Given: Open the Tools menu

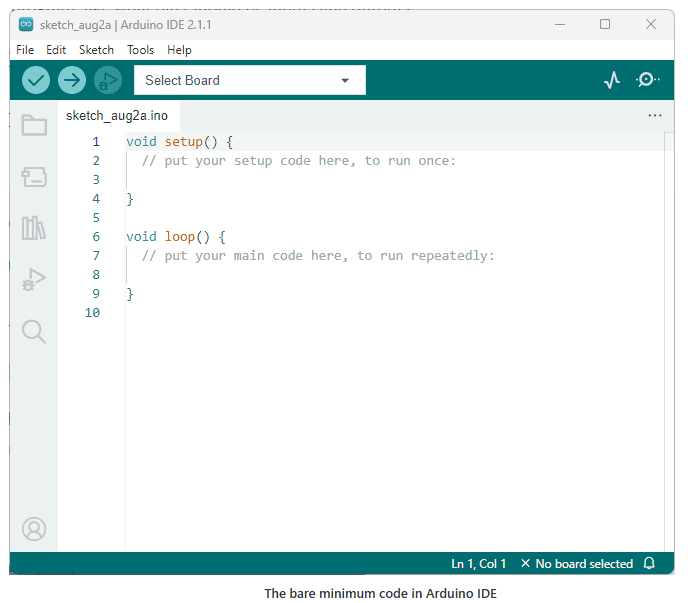Looking at the screenshot, I should pyautogui.click(x=140, y=49).
